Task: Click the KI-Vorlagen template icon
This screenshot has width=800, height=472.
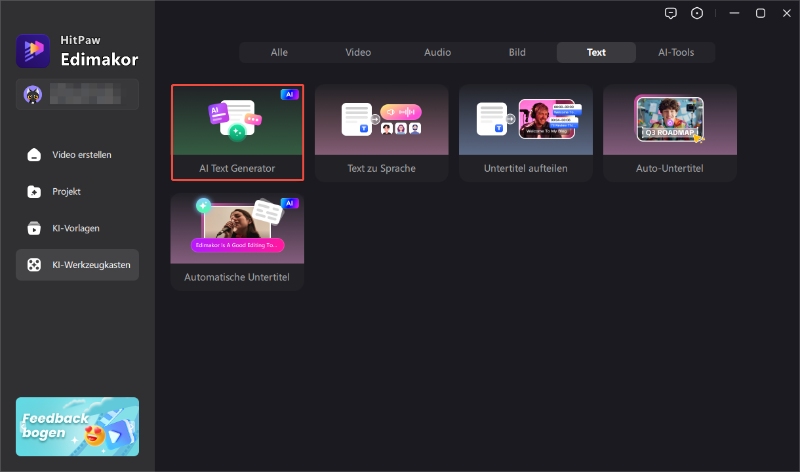Action: pos(34,228)
